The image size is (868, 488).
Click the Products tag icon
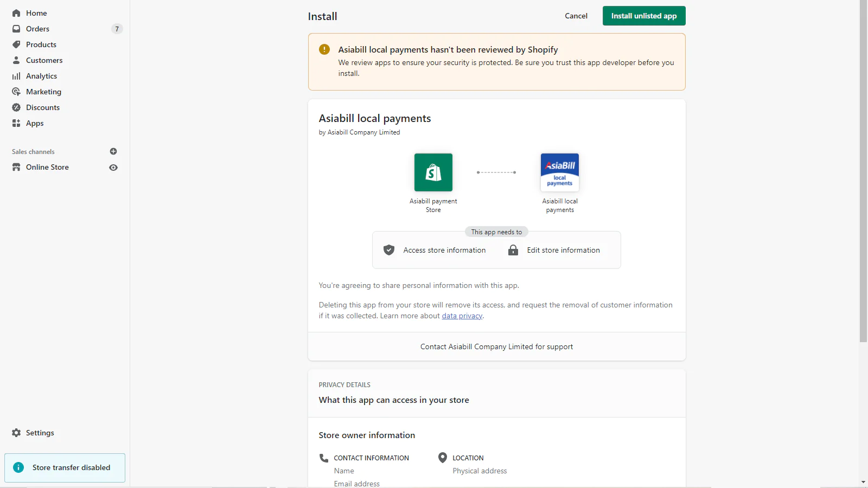coord(16,44)
